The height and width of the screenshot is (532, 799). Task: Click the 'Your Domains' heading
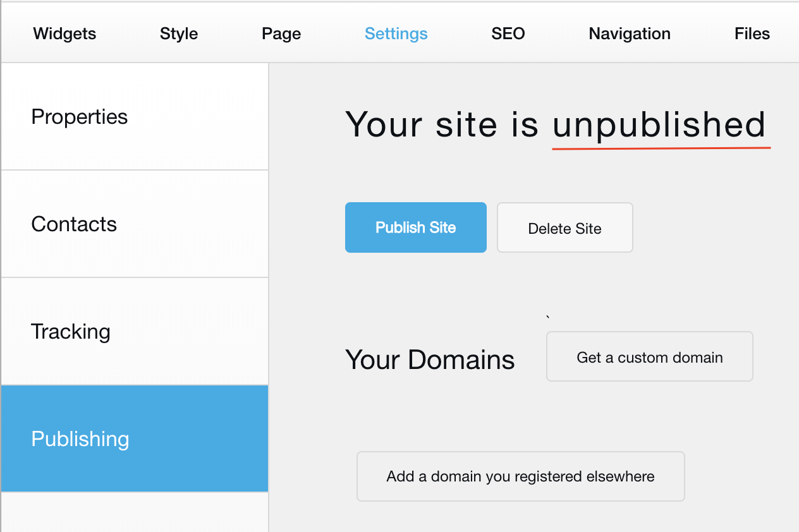click(430, 360)
